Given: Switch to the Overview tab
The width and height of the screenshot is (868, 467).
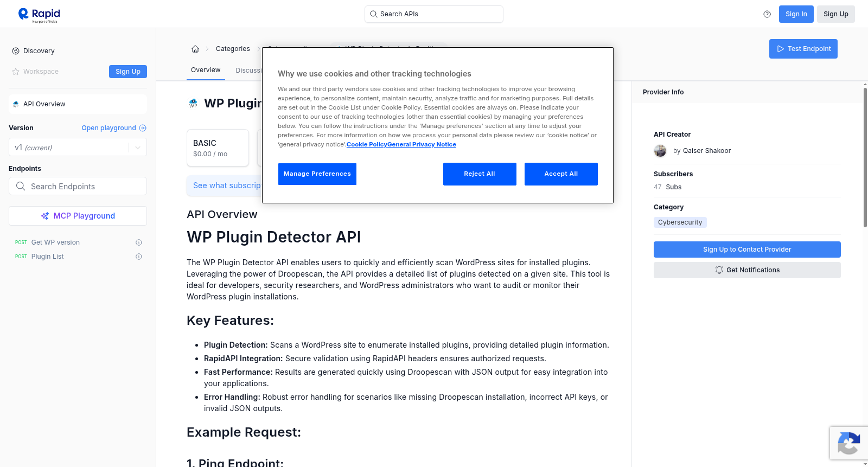Looking at the screenshot, I should [206, 70].
